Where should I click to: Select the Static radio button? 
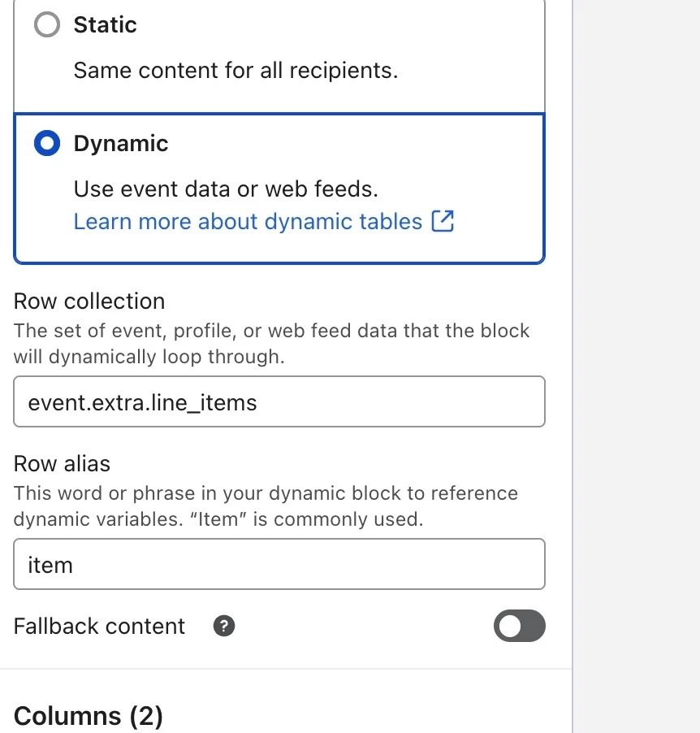pos(47,25)
